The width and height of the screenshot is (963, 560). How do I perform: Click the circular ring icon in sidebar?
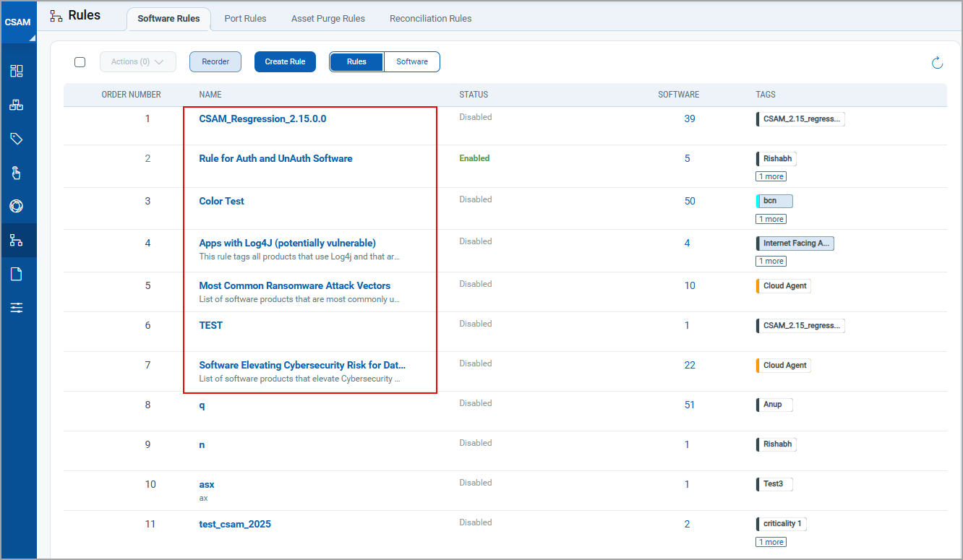(17, 207)
